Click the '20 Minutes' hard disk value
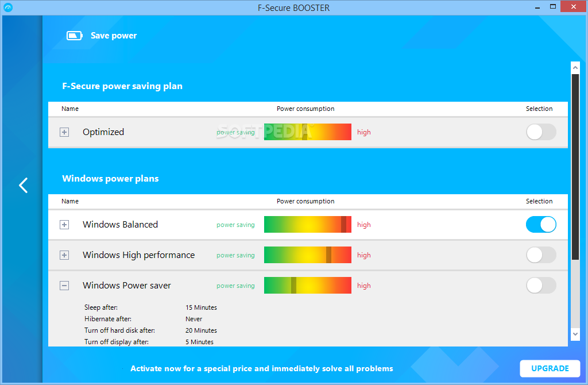 click(201, 330)
